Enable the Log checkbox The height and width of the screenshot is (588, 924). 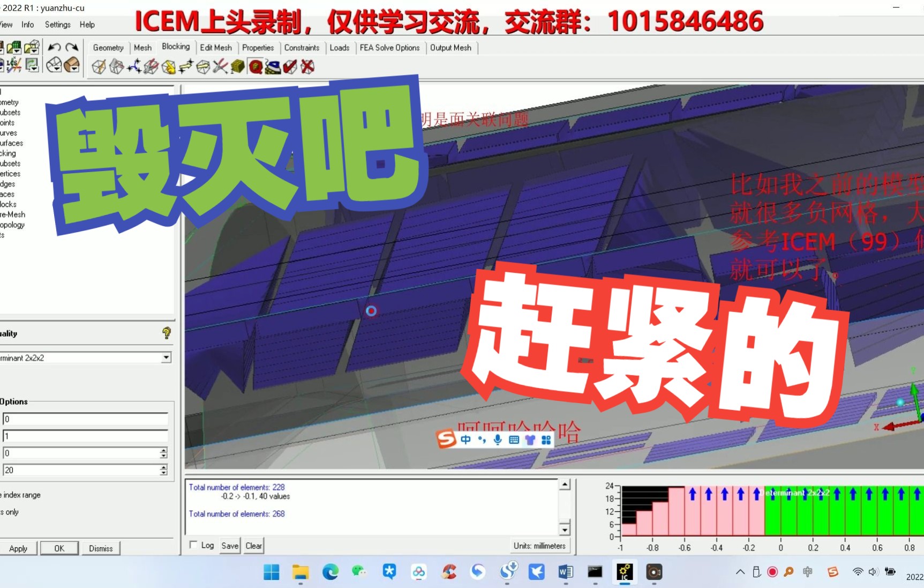pos(193,545)
